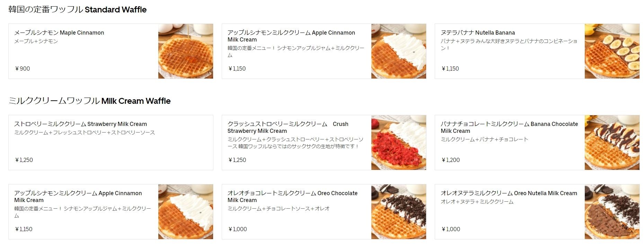Click the Oreo Chocolate Milk Cream title
Viewport: 644px width, 246px height.
[292, 197]
